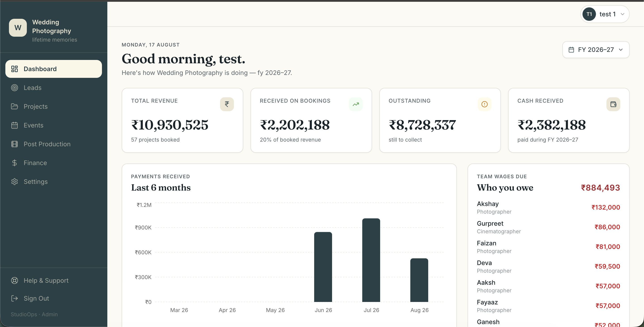Click the ₹2,382,188 cash received value
The image size is (644, 327).
coord(551,125)
